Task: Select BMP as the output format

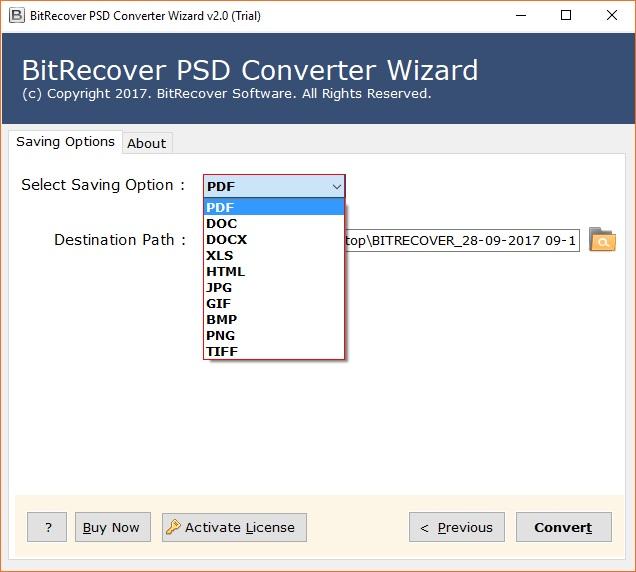Action: click(x=274, y=320)
